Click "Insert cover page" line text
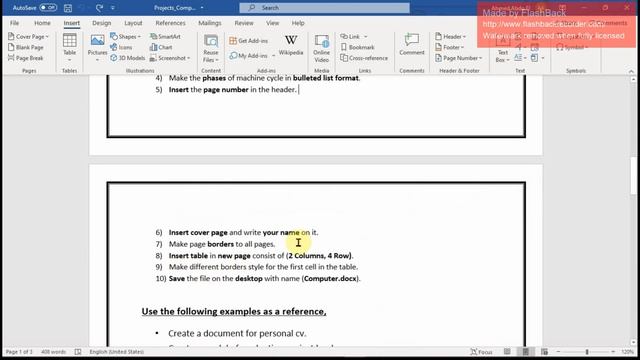This screenshot has width=640, height=360. point(243,232)
